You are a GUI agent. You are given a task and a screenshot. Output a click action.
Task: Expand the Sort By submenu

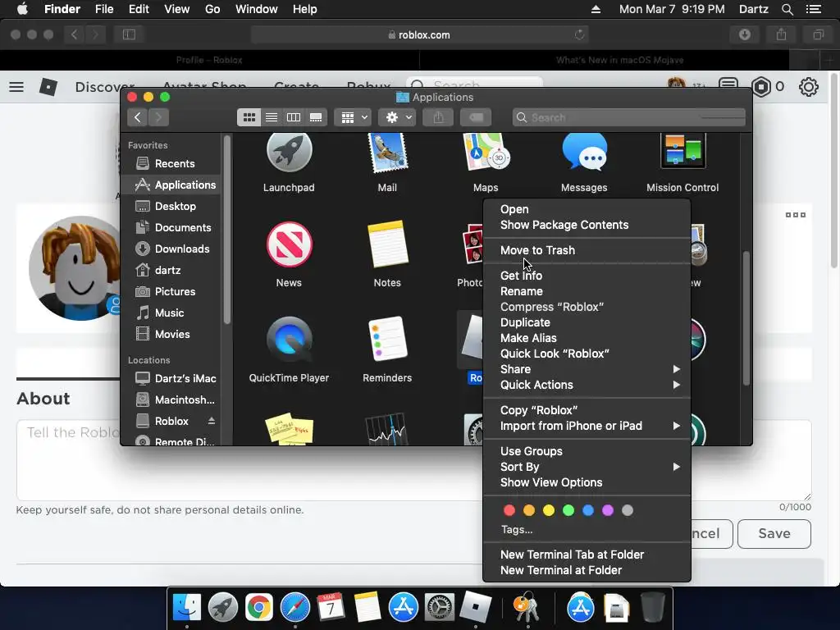tap(587, 467)
